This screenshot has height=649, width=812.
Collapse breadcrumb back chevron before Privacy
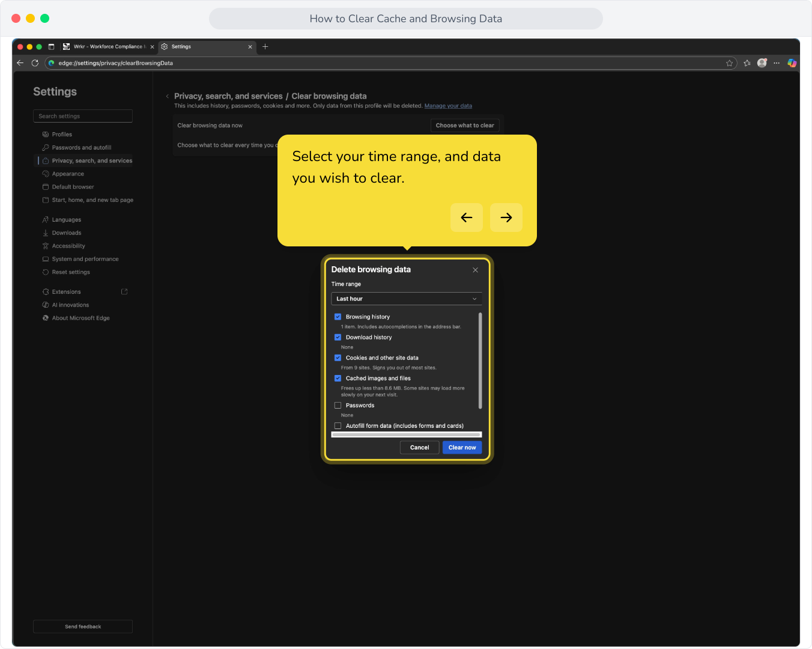pyautogui.click(x=168, y=96)
